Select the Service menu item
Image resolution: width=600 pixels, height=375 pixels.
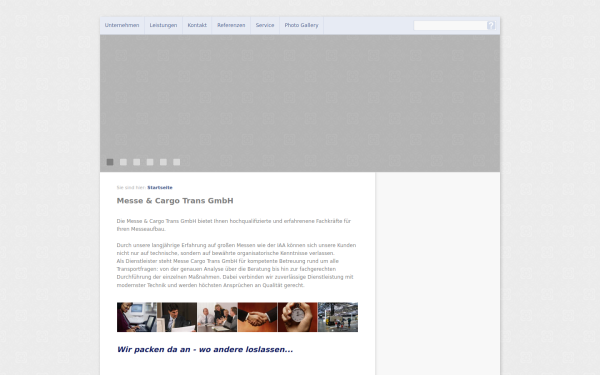click(265, 25)
